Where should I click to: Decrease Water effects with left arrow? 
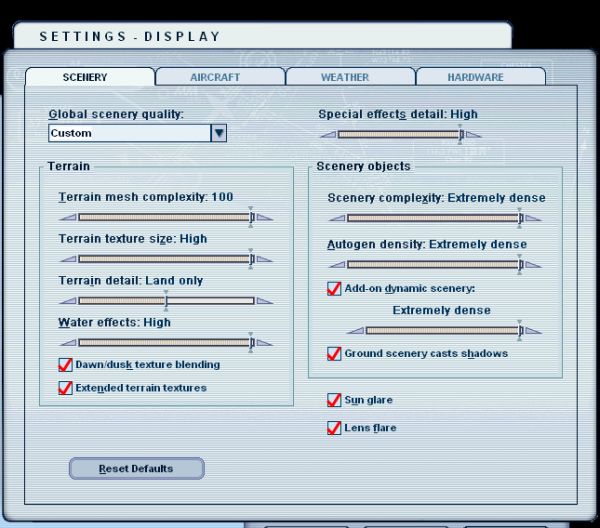click(68, 343)
